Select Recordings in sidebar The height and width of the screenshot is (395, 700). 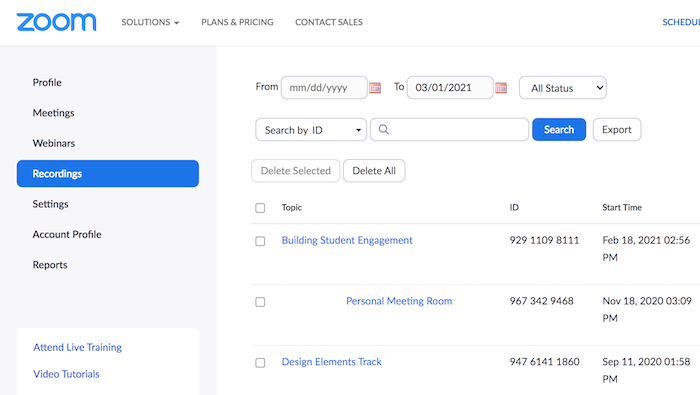pos(108,174)
